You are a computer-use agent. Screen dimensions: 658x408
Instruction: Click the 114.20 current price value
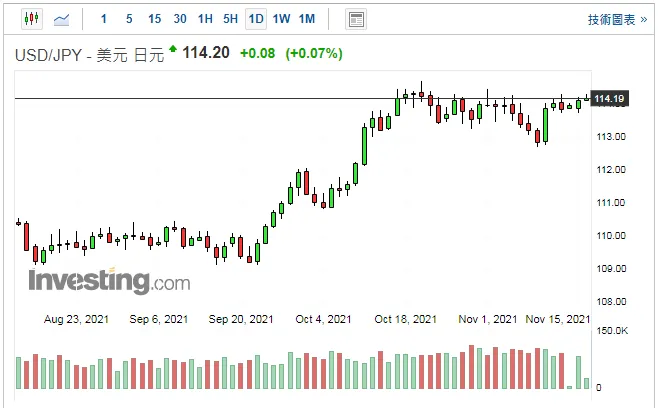206,53
